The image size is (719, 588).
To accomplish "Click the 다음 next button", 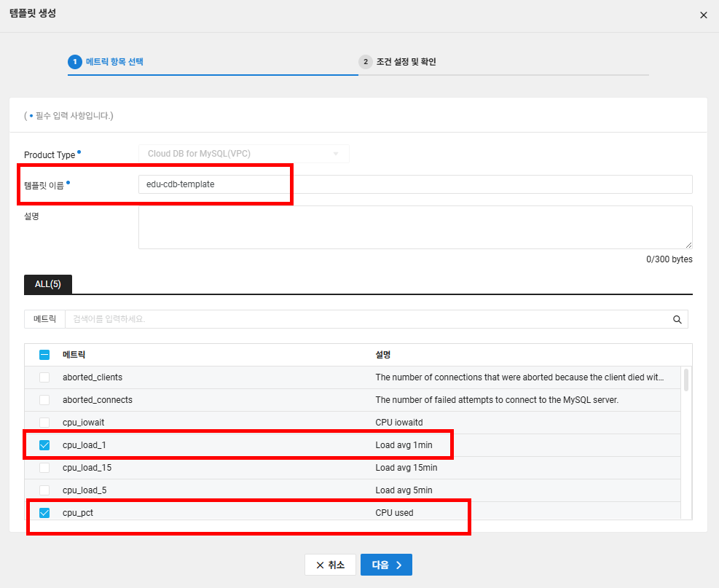I will (x=386, y=565).
